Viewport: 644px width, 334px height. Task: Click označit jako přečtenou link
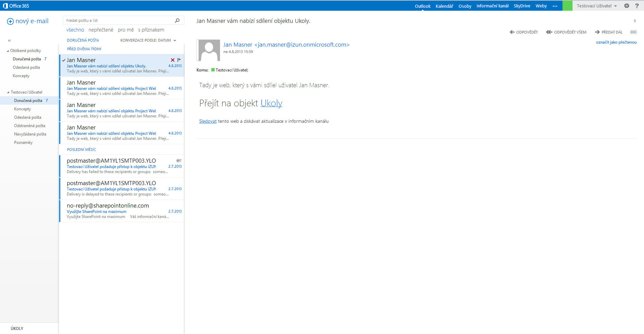click(616, 42)
